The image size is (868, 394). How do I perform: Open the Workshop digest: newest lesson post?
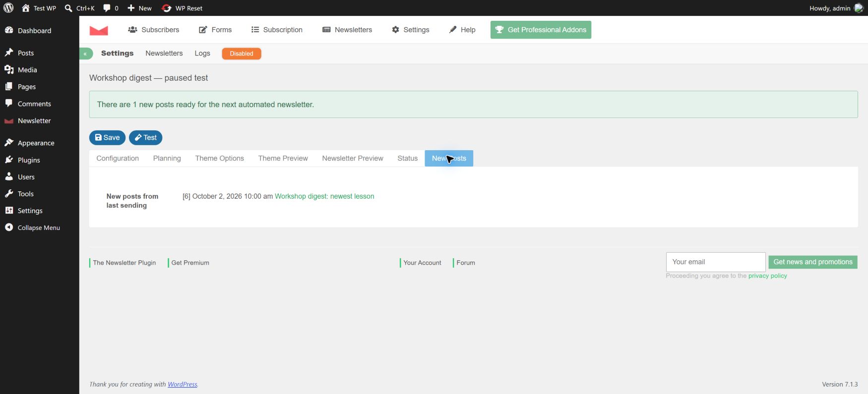point(324,196)
